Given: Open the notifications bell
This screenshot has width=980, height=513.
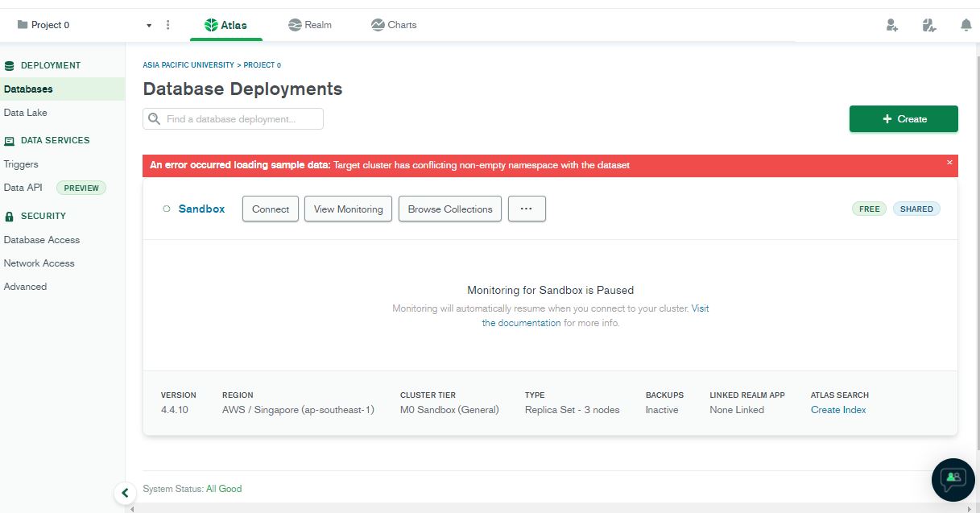Looking at the screenshot, I should point(966,25).
